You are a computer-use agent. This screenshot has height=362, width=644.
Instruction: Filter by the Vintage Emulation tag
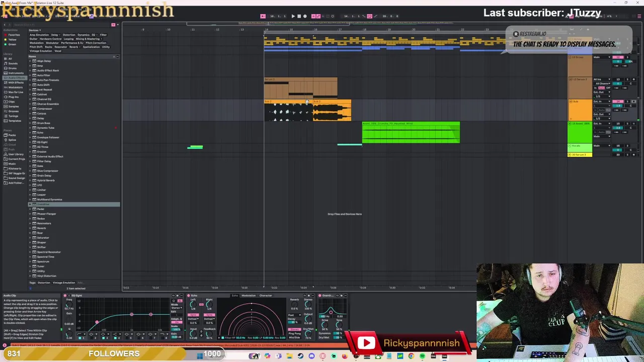pos(40,51)
